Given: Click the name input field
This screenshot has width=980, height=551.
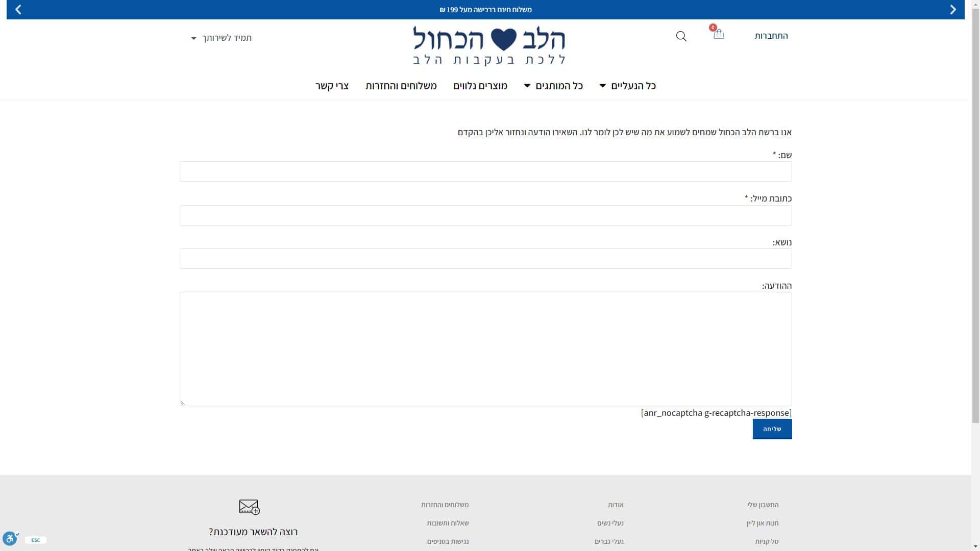Looking at the screenshot, I should [x=485, y=171].
